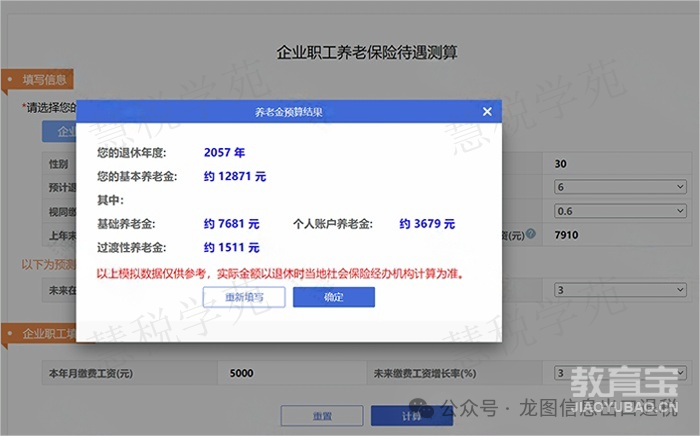Click the field showing 30
The height and width of the screenshot is (436, 700).
(617, 164)
